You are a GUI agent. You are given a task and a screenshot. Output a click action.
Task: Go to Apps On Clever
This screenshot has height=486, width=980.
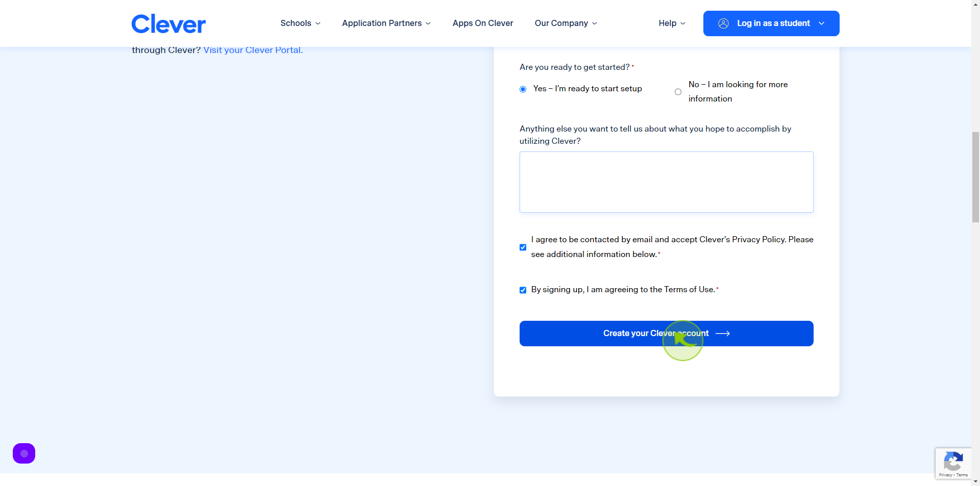coord(483,23)
